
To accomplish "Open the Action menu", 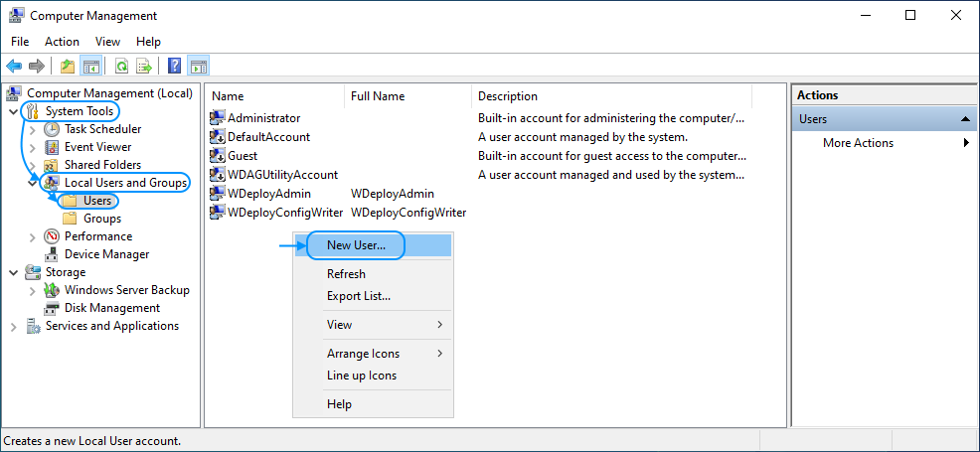I will pyautogui.click(x=62, y=42).
